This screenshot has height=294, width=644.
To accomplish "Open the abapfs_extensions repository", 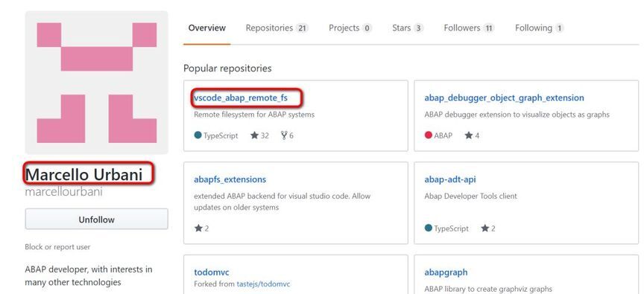I will click(x=230, y=179).
